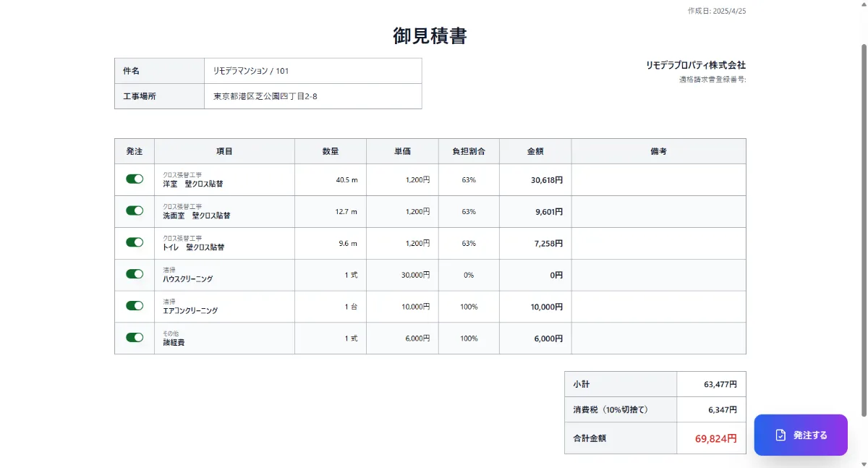Click the 負担割合 column header

click(469, 151)
